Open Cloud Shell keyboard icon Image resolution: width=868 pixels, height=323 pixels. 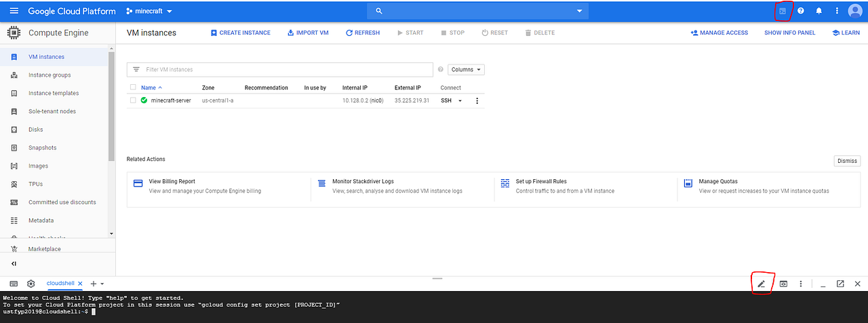coord(14,284)
